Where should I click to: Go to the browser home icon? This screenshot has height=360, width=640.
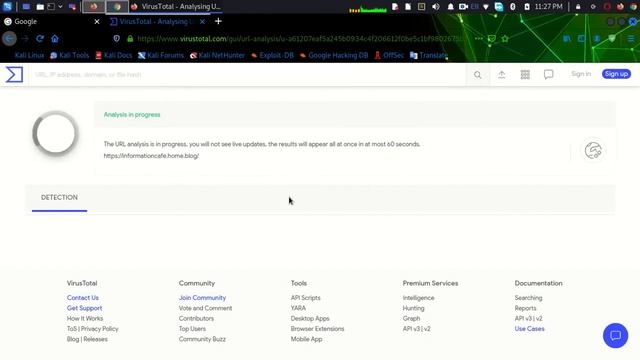pyautogui.click(x=55, y=38)
